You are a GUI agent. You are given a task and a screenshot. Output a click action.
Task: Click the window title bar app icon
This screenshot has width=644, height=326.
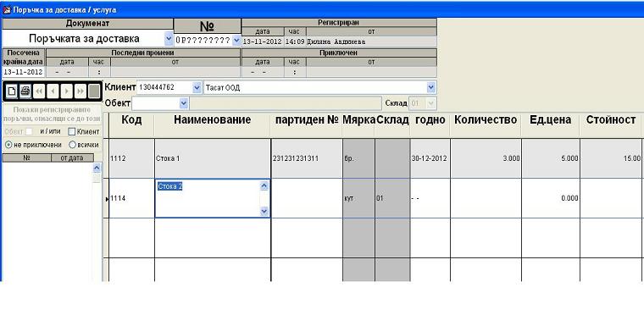point(7,9)
